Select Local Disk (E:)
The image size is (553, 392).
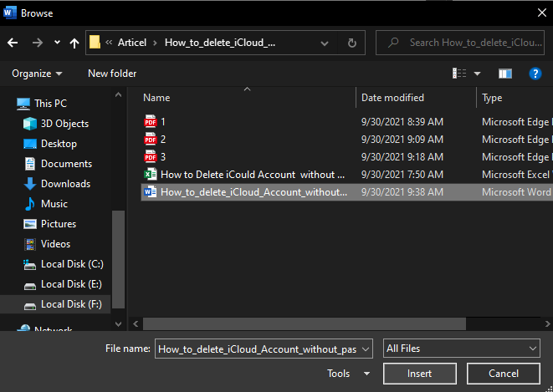click(x=63, y=284)
